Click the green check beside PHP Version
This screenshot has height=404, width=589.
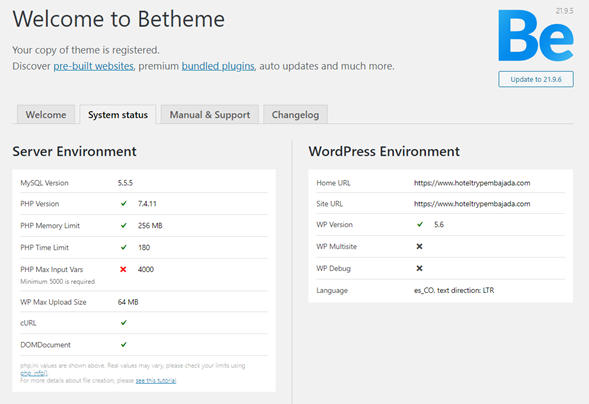click(x=124, y=204)
